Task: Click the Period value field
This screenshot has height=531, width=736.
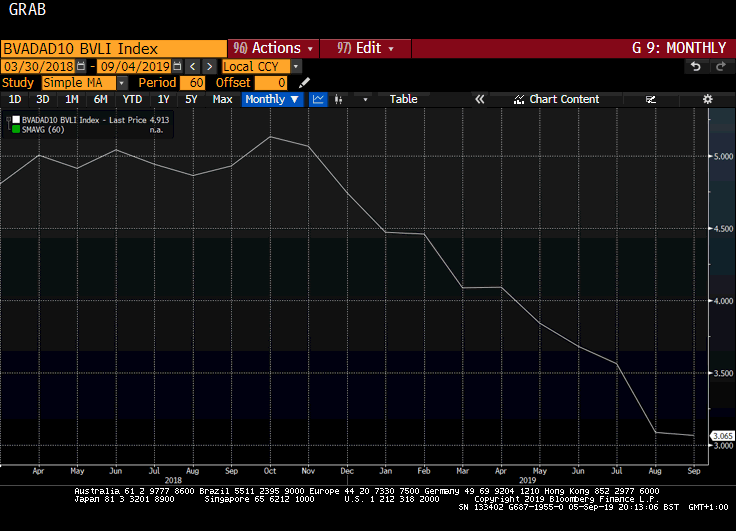Action: pos(192,83)
